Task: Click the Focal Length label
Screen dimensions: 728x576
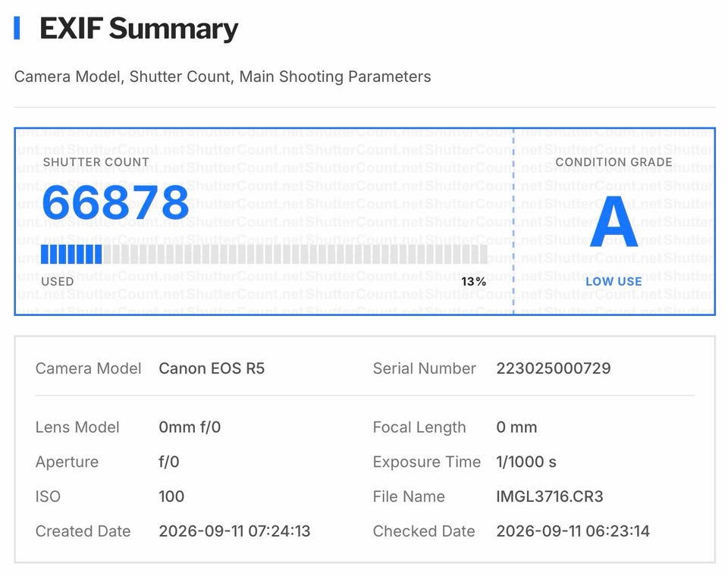Action: [419, 427]
